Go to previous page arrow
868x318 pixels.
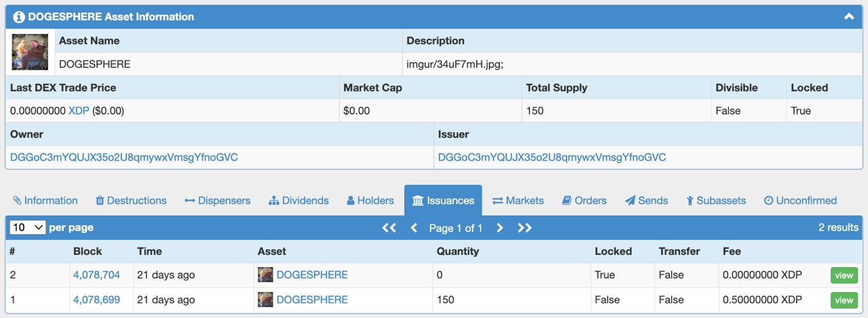(x=414, y=228)
